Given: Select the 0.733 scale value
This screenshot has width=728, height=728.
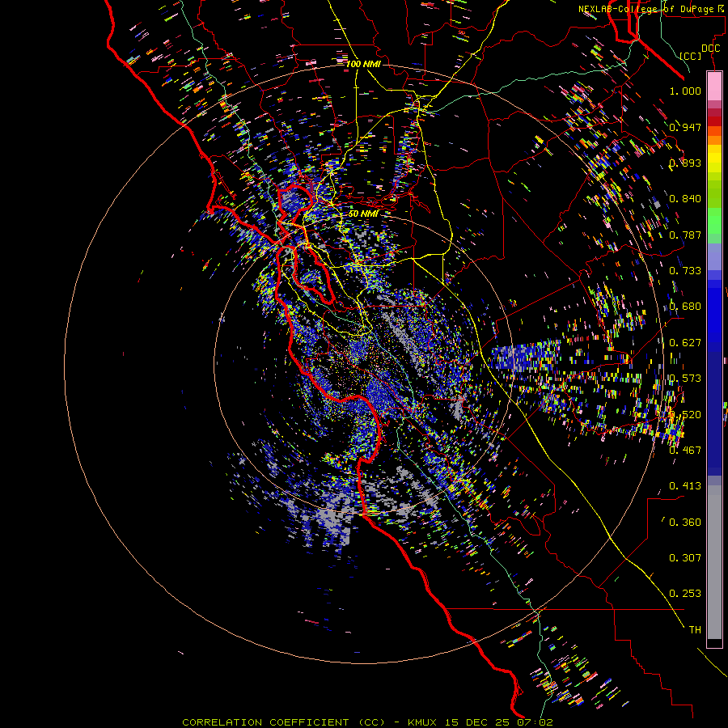Looking at the screenshot, I should tap(685, 271).
